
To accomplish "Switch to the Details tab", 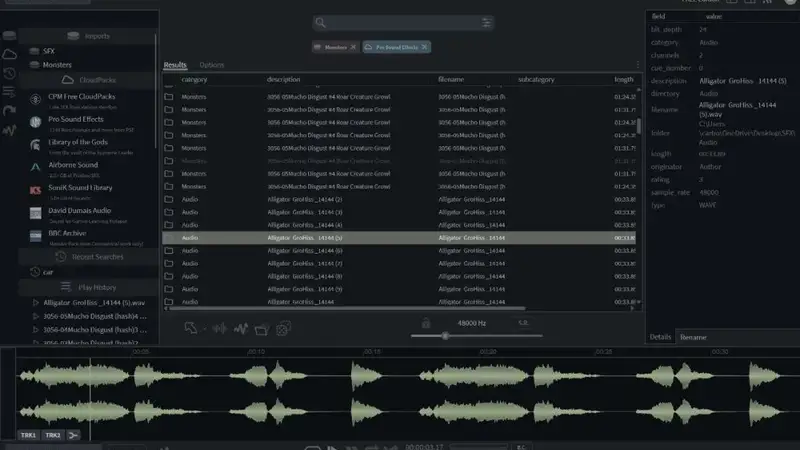I will (x=660, y=337).
